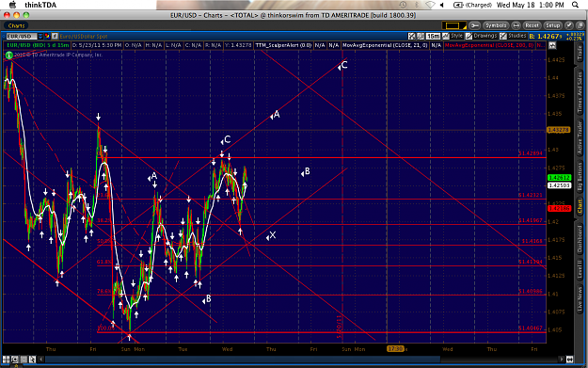This screenshot has width=588, height=368.
Task: Click the white MovAvgExponential (CLOSE, 21, 0) label
Action: tap(385, 45)
